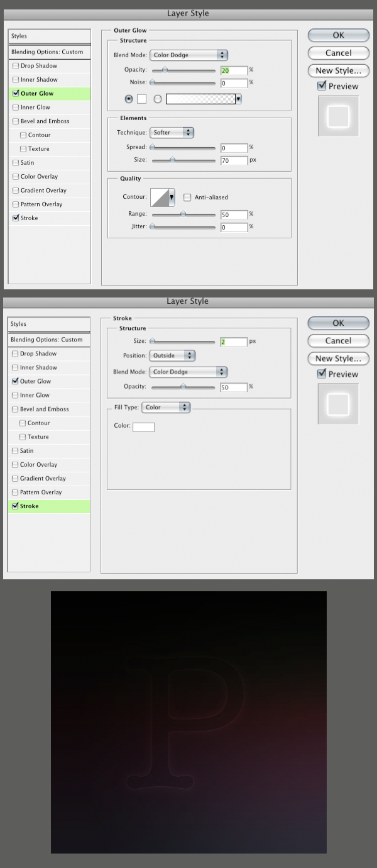
Task: Click the Jitter value field
Action: 234,228
